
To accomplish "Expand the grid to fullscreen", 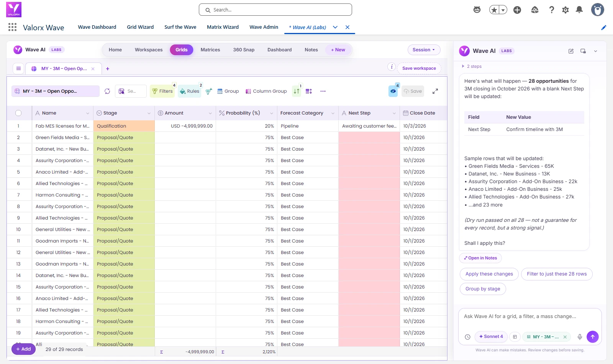I will tap(435, 91).
